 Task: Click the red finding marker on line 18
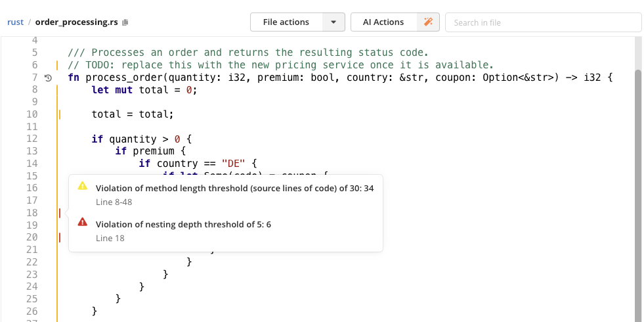[60, 213]
